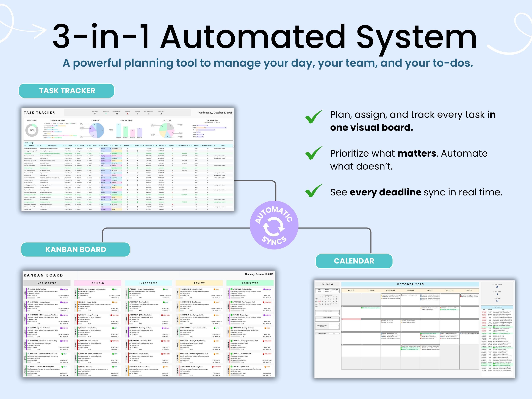This screenshot has width=532, height=399.
Task: Toggle the Show Legend checkbox in Calendar
Action: [x=334, y=334]
